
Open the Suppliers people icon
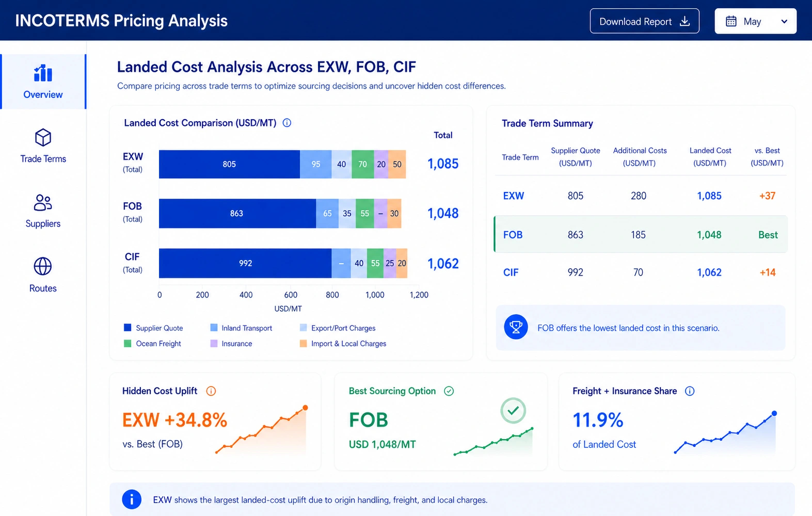pos(43,202)
